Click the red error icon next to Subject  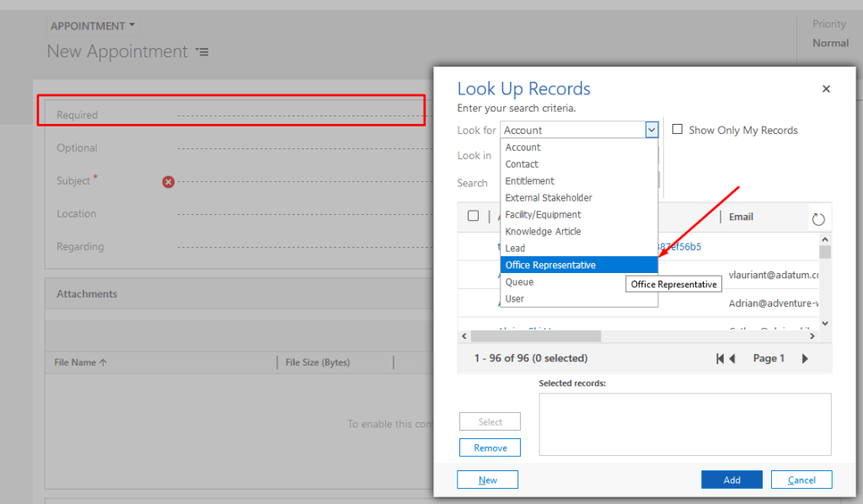pyautogui.click(x=168, y=181)
